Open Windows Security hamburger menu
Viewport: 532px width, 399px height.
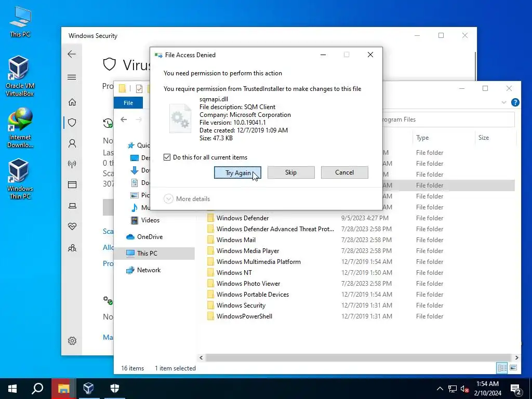pos(72,77)
